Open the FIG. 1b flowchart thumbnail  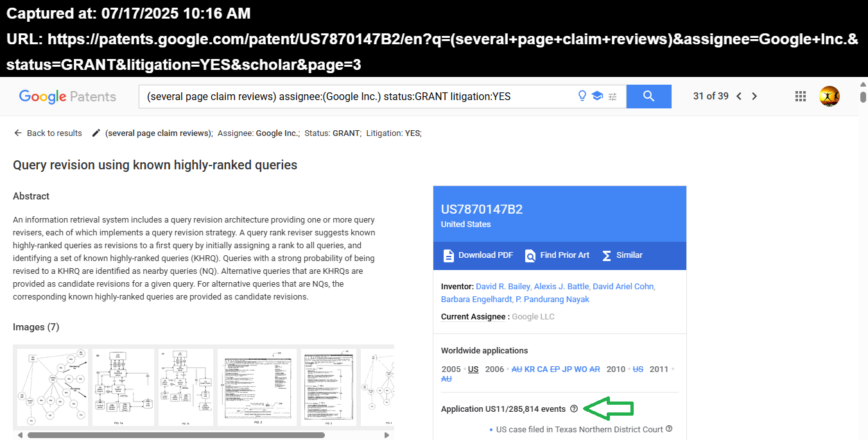pyautogui.click(x=186, y=387)
